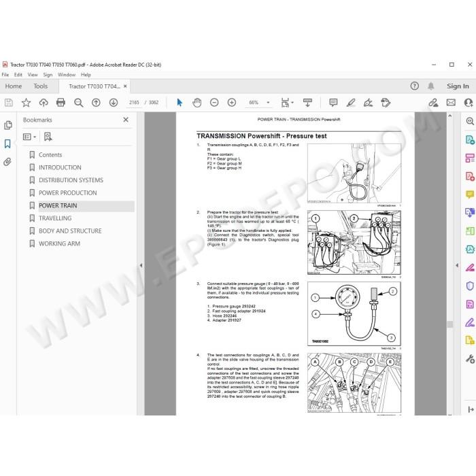The image size is (476, 476).
Task: Open the Sign document pen tool
Action: click(368, 103)
